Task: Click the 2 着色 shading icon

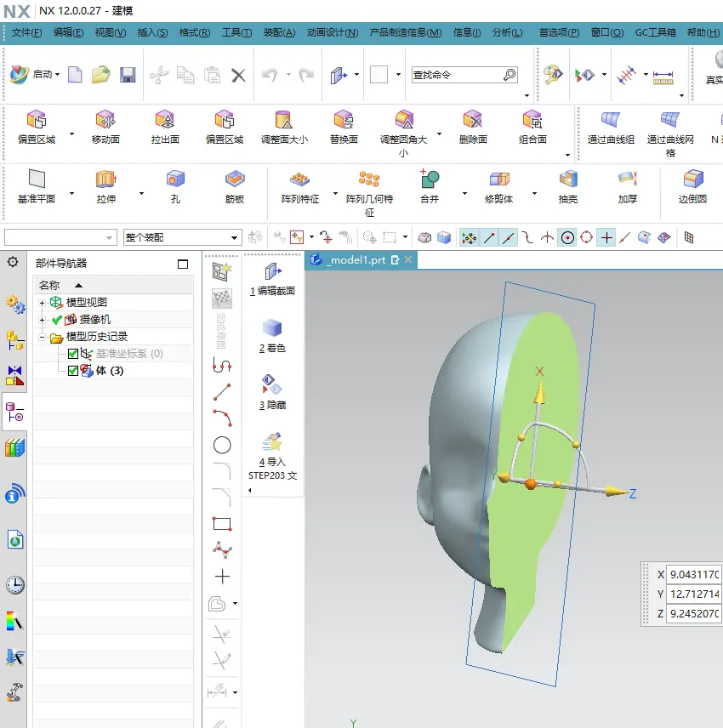Action: 272,335
